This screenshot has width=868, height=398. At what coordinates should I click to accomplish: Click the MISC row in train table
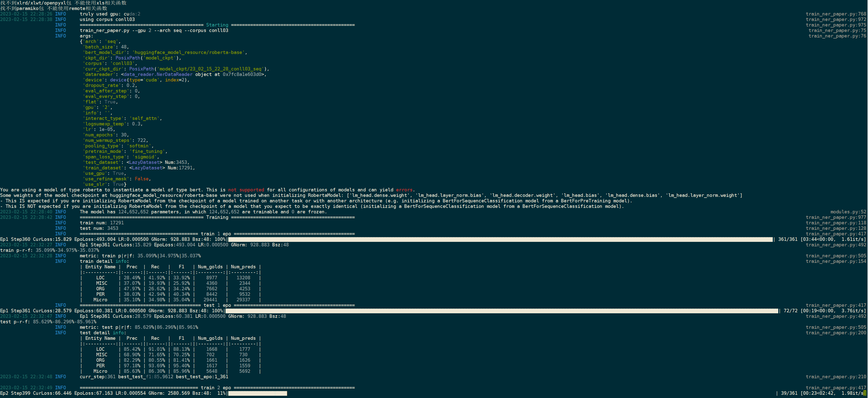click(101, 283)
